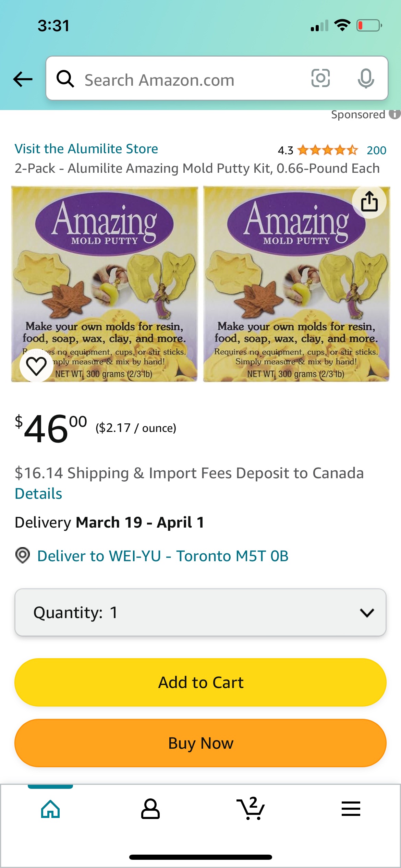Tap delivery location pin icon
This screenshot has width=401, height=868.
click(x=23, y=555)
